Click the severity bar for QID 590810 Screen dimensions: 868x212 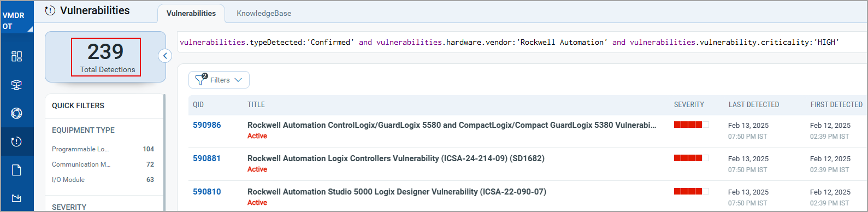point(691,191)
